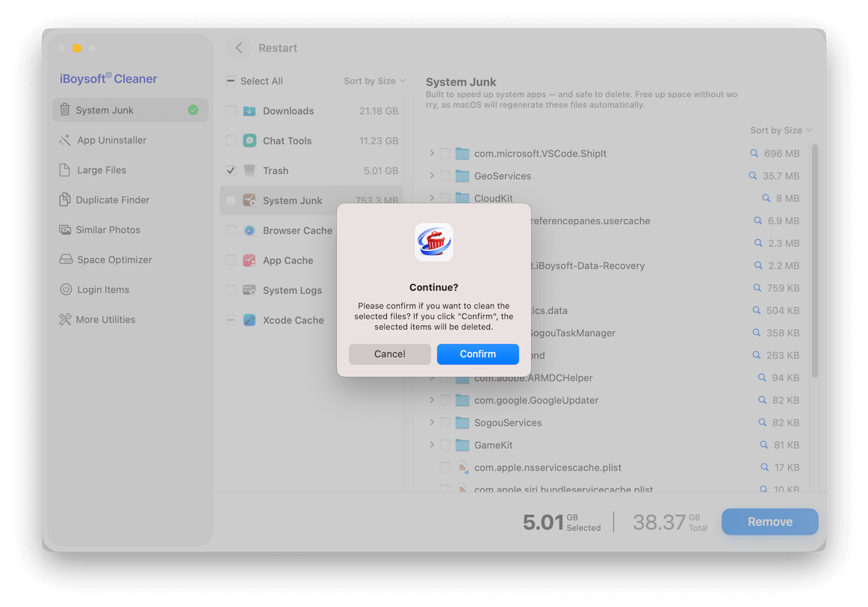
Task: Open App Uninstaller in the sidebar
Action: 111,140
